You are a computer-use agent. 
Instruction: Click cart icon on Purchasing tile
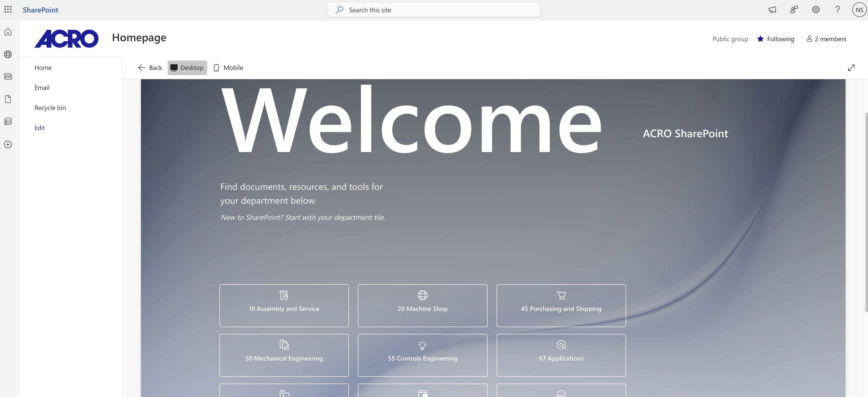click(561, 295)
